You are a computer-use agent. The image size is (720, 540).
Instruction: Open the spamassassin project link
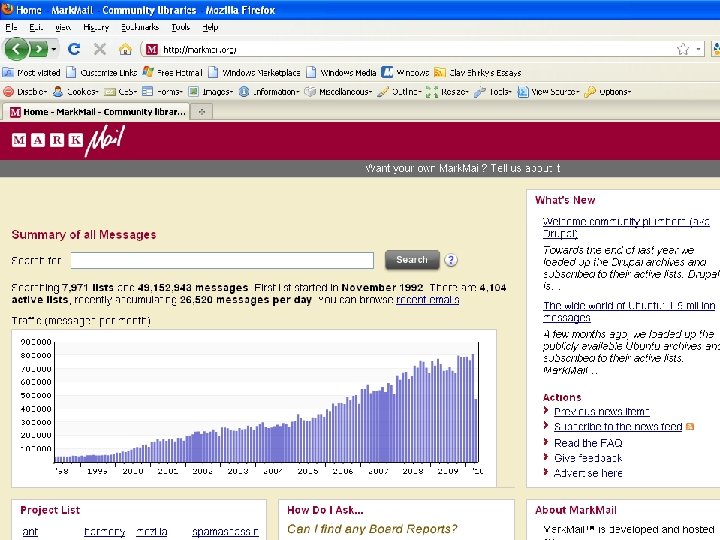(x=225, y=532)
